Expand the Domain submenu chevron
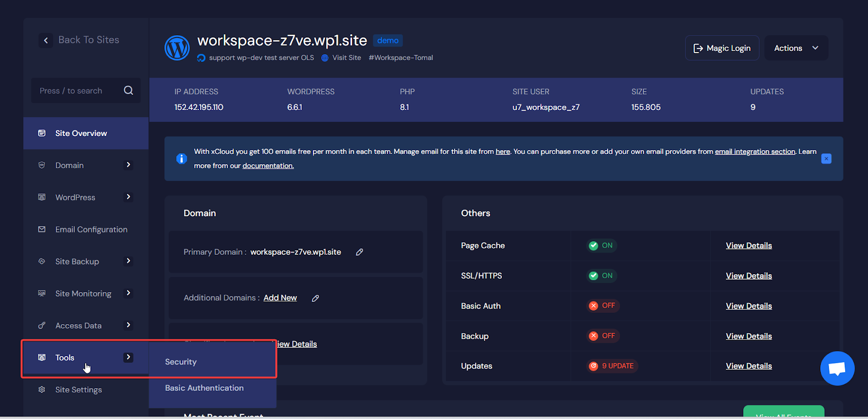868x419 pixels. point(129,165)
